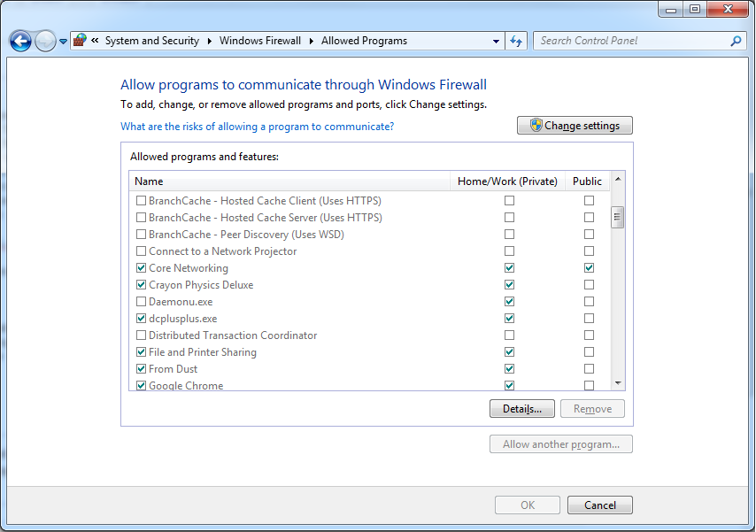The height and width of the screenshot is (532, 756).
Task: Sort by the Name column header
Action: pos(289,181)
